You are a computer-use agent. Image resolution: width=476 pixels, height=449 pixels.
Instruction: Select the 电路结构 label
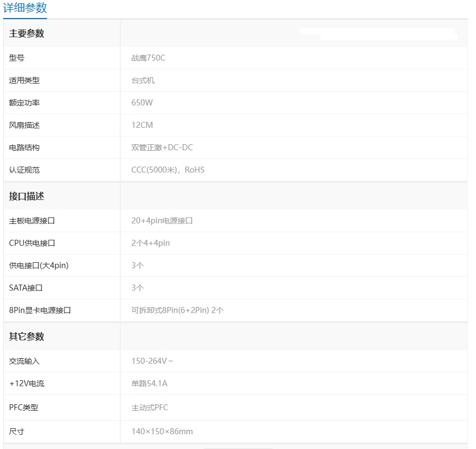pos(24,147)
